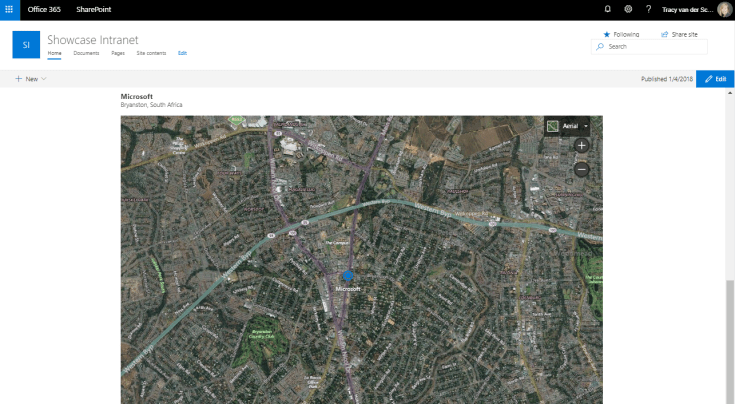
Task: Click the user profile picture
Action: pyautogui.click(x=724, y=9)
